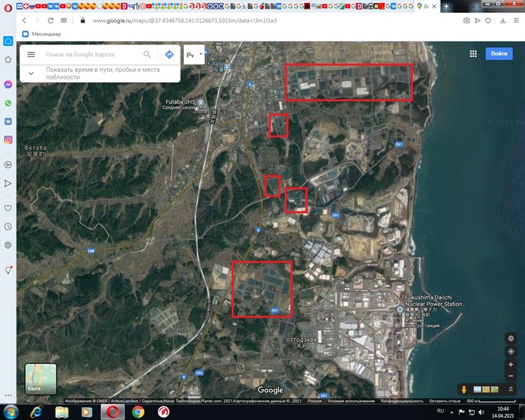525x420 pixels.
Task: Show hidden system tray icons
Action: click(451, 412)
